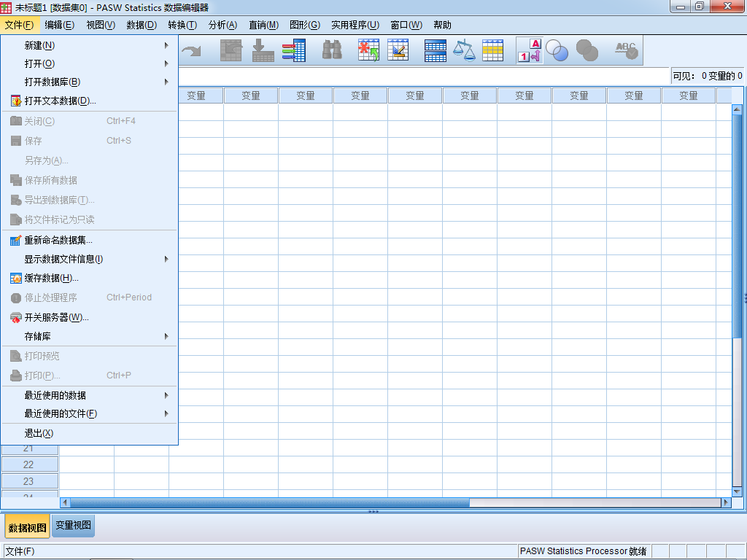Click the Show all variables gray circles icon
The image size is (747, 560).
point(587,50)
